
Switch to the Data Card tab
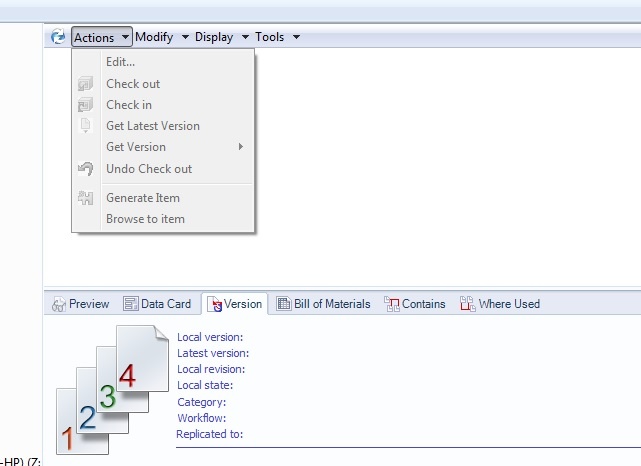point(157,304)
